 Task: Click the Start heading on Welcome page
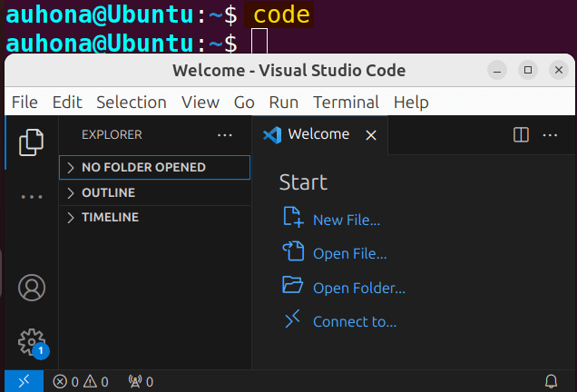point(303,182)
